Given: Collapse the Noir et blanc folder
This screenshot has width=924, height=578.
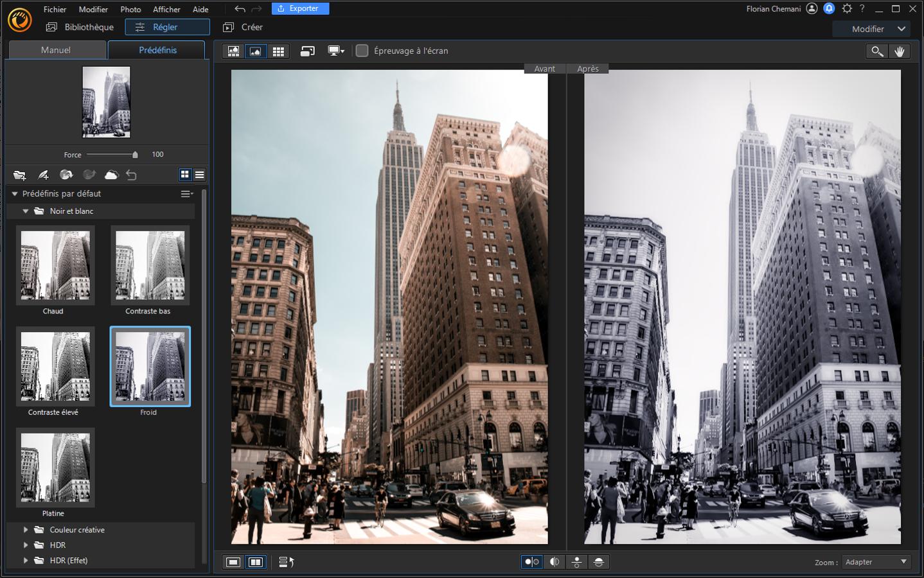Looking at the screenshot, I should 26,211.
